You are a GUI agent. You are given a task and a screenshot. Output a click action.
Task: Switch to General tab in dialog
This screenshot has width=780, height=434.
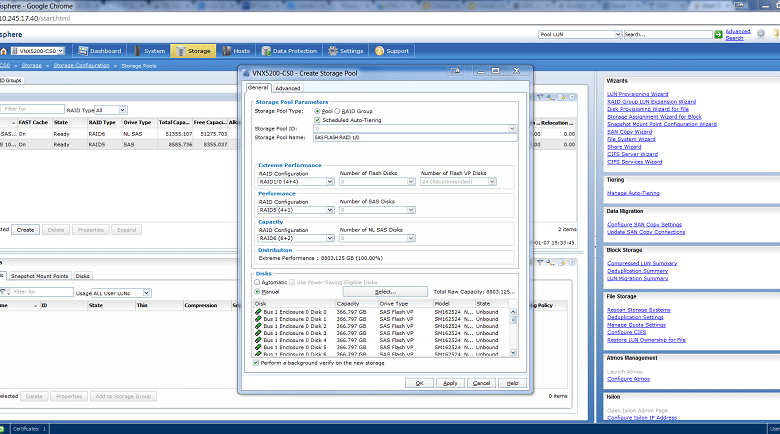258,88
